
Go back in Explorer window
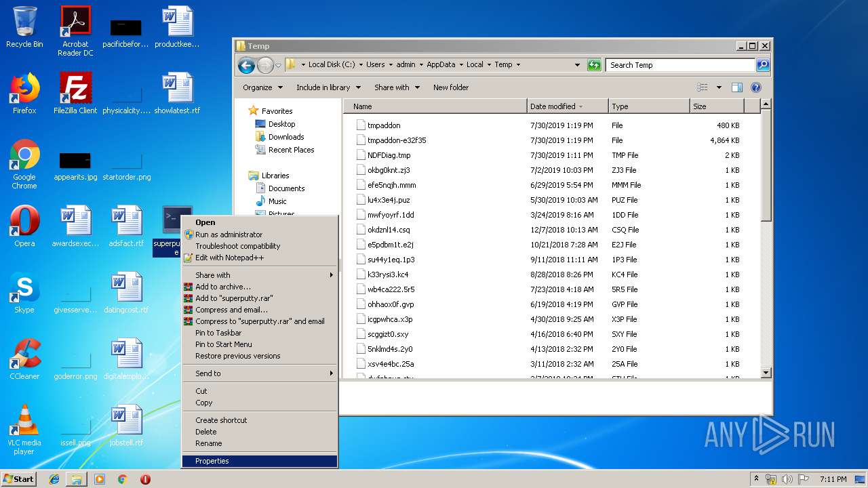pos(246,65)
